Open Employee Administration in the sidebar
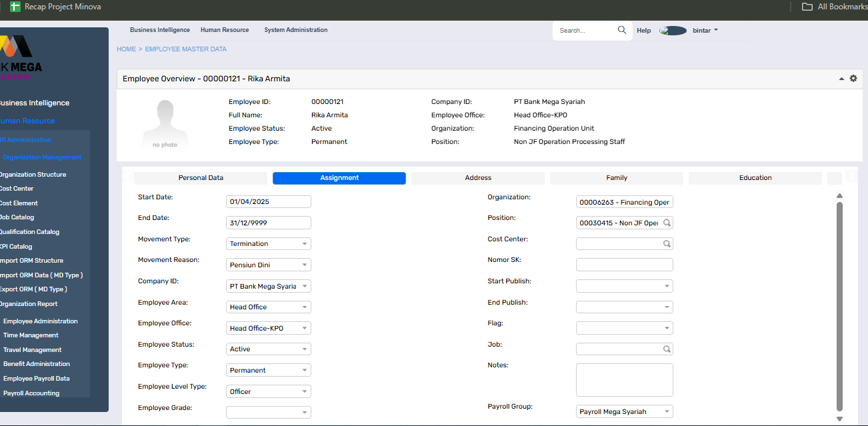Image resolution: width=868 pixels, height=426 pixels. pyautogui.click(x=40, y=321)
